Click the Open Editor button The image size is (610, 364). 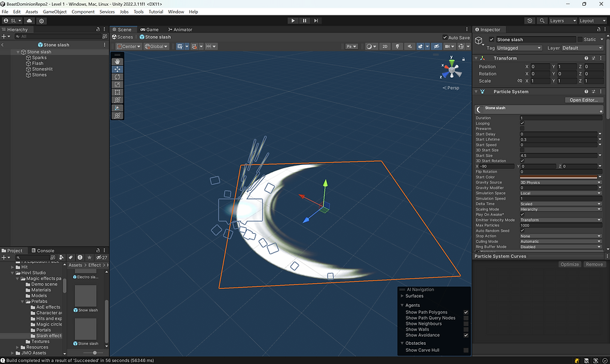[x=584, y=100]
